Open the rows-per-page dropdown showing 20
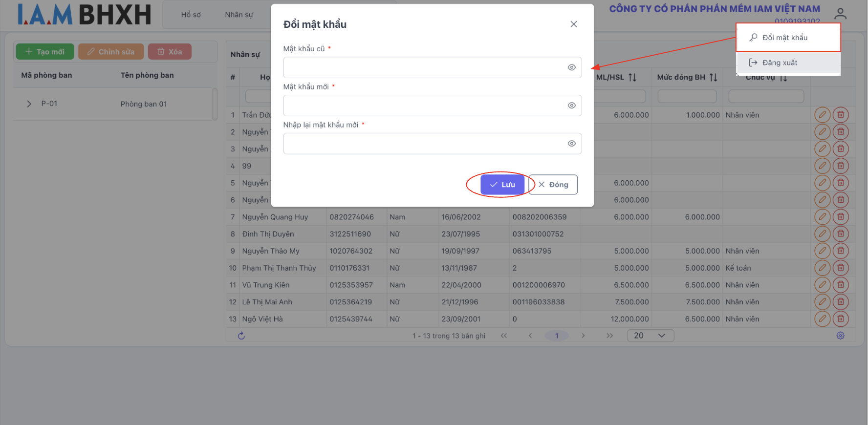868x425 pixels. [650, 336]
